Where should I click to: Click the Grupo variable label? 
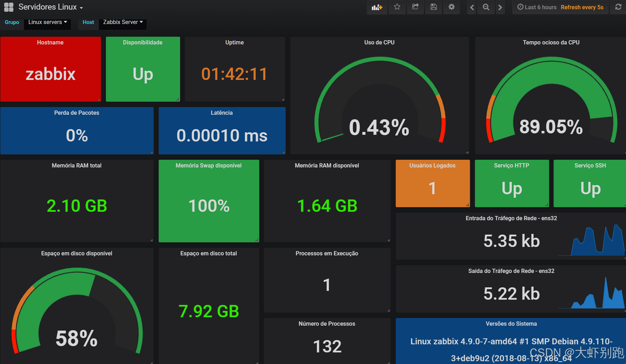point(12,22)
